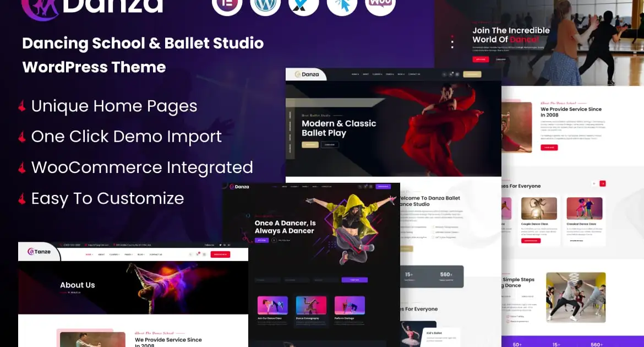Expand CLASSES dropdown in purple Danza nav
The image size is (644, 347).
click(294, 187)
